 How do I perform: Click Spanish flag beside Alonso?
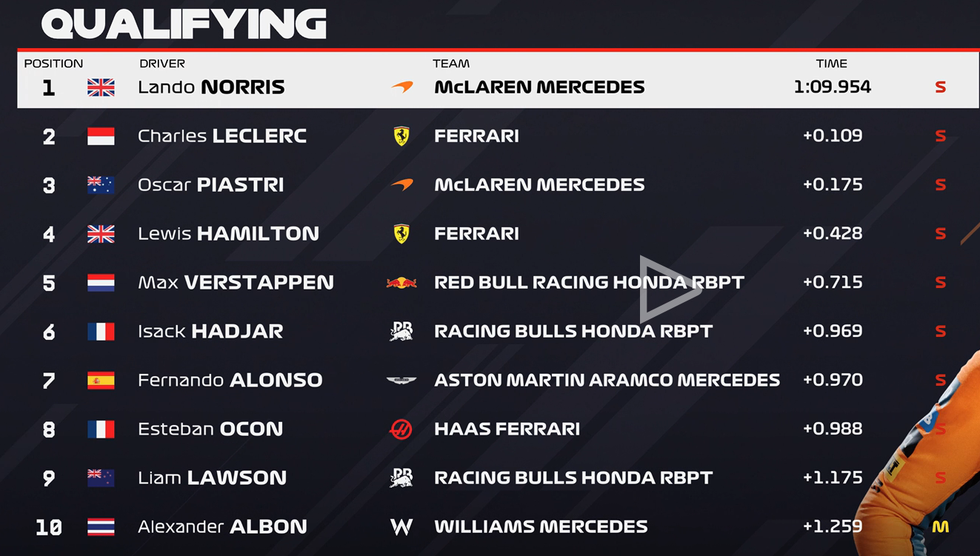(101, 381)
